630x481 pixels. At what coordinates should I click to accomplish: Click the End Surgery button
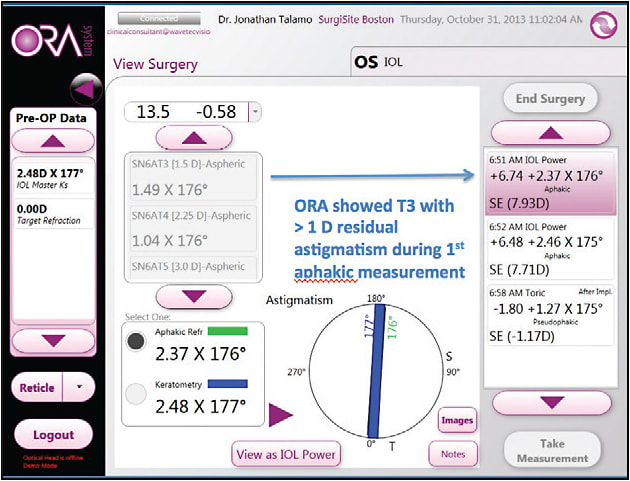pos(550,99)
